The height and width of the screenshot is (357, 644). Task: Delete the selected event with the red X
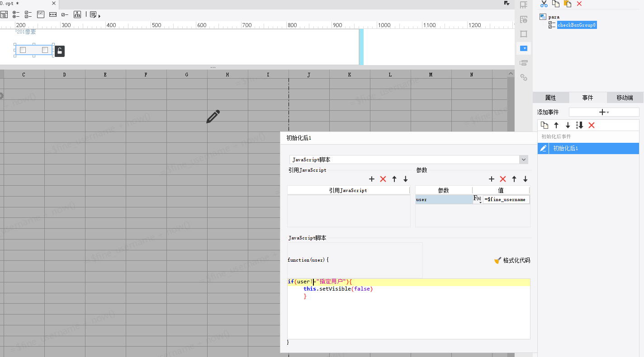(592, 125)
